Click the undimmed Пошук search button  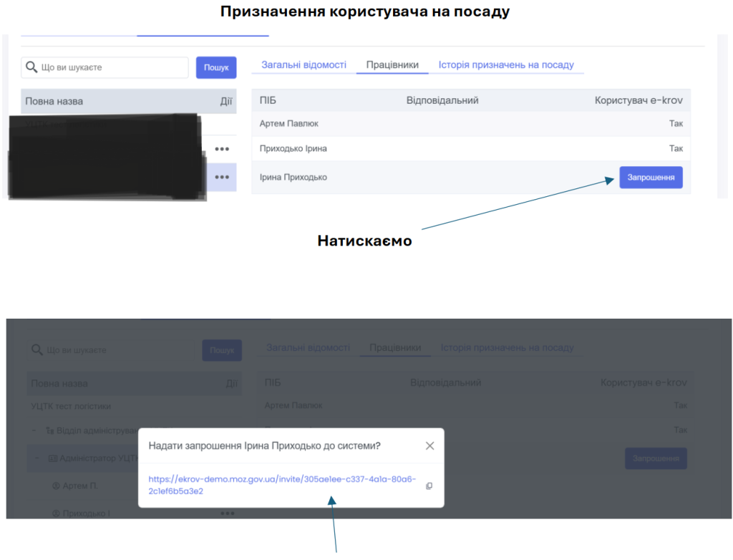(x=216, y=67)
